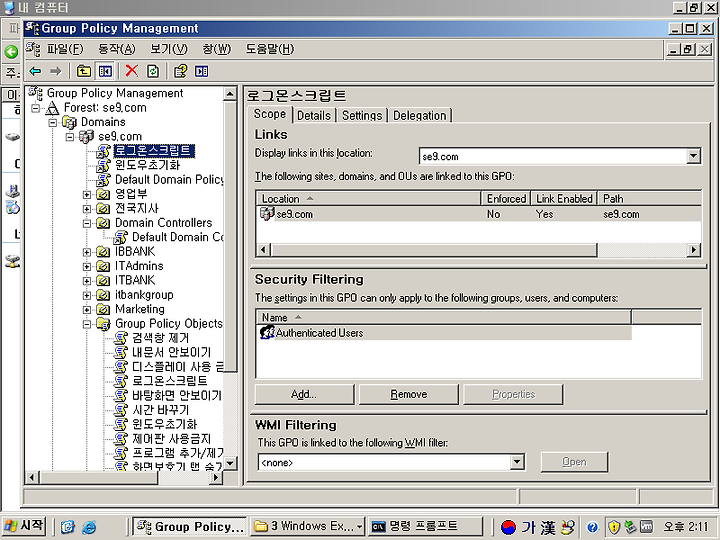720x540 pixels.
Task: Select the itbankgroup OU
Action: click(x=144, y=295)
